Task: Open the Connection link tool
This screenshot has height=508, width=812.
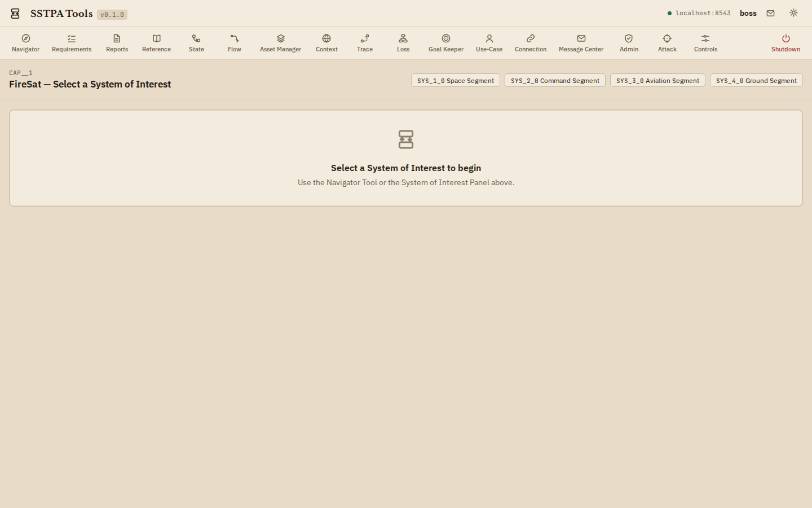Action: pos(531,43)
